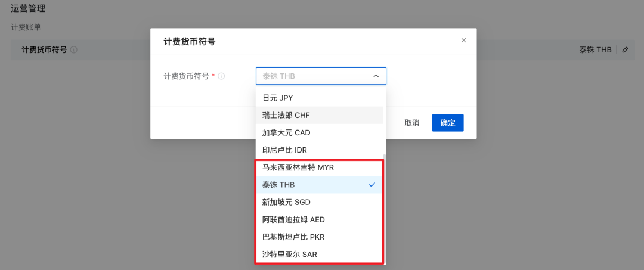Screen dimensions: 644x270
Task: Choose 阿联酋迪拉姆 AED option
Action: pos(319,219)
